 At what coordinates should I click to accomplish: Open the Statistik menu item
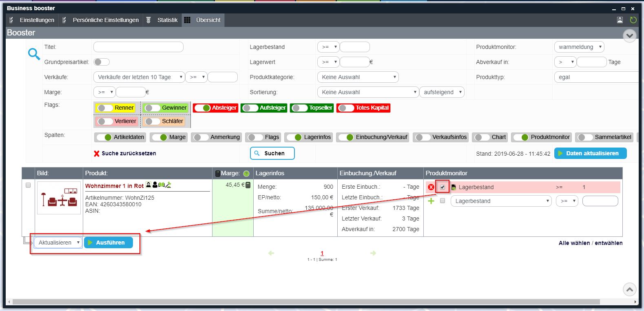pos(167,20)
